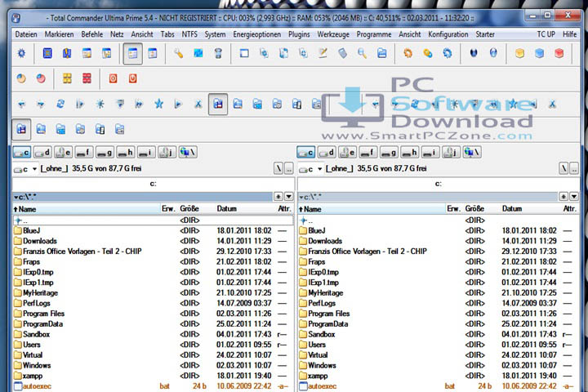Select drive f in the left panel drive bar
588x392 pixels.
pos(83,152)
